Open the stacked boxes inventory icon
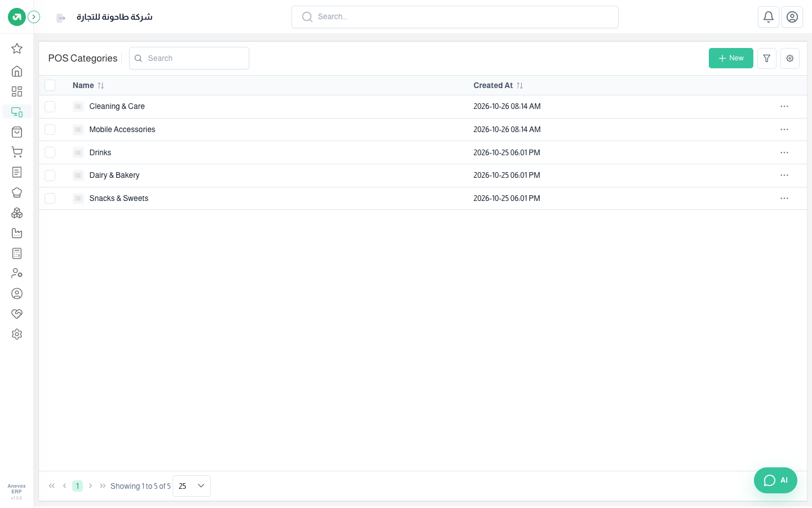The image size is (812, 508). pyautogui.click(x=17, y=213)
